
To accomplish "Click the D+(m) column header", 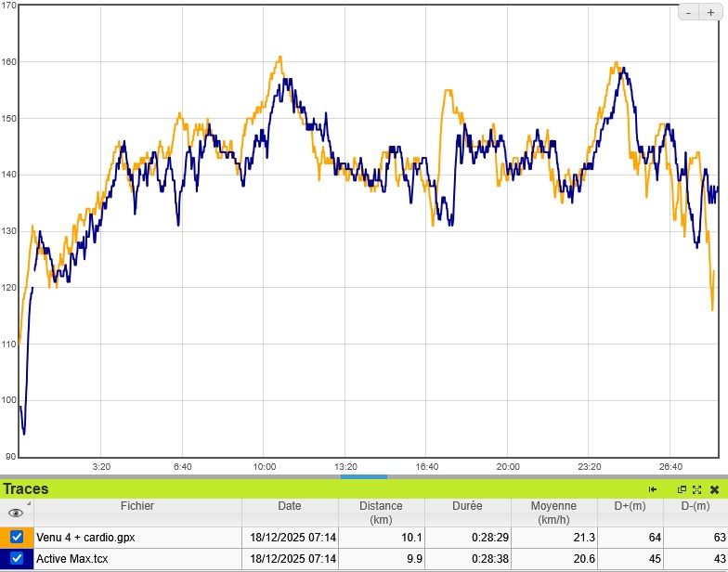I will [x=630, y=506].
